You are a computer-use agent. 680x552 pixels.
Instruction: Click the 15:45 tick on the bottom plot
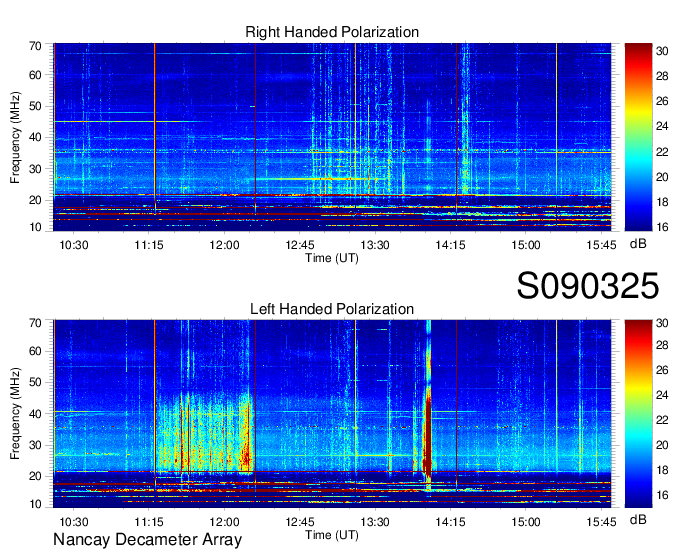(601, 522)
